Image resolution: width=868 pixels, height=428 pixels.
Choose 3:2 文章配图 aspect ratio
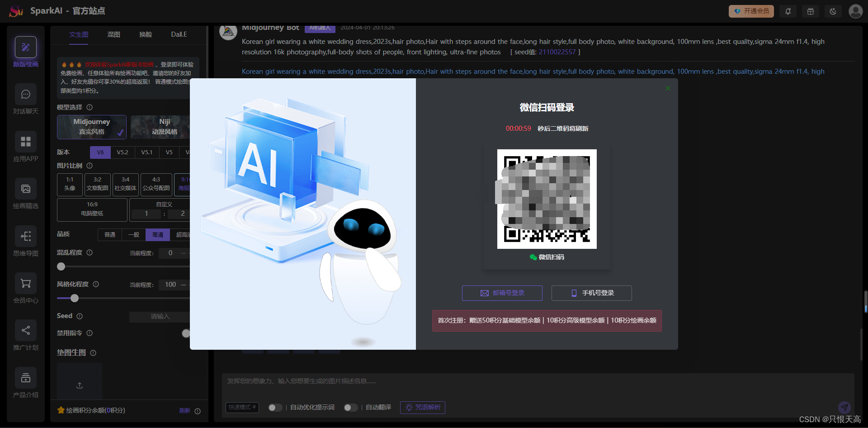pyautogui.click(x=97, y=185)
